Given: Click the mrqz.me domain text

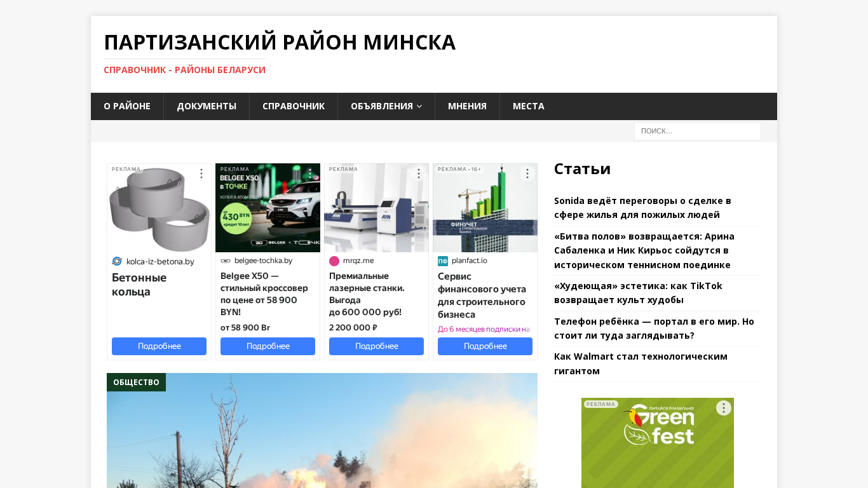Looking at the screenshot, I should [x=358, y=261].
